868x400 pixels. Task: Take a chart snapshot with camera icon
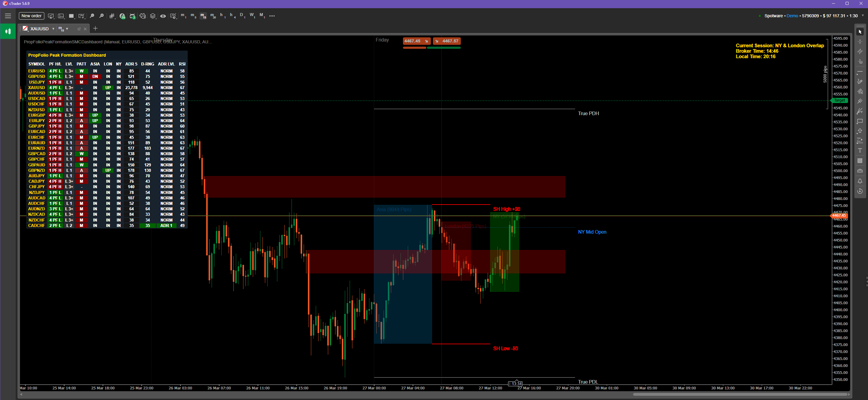[860, 171]
